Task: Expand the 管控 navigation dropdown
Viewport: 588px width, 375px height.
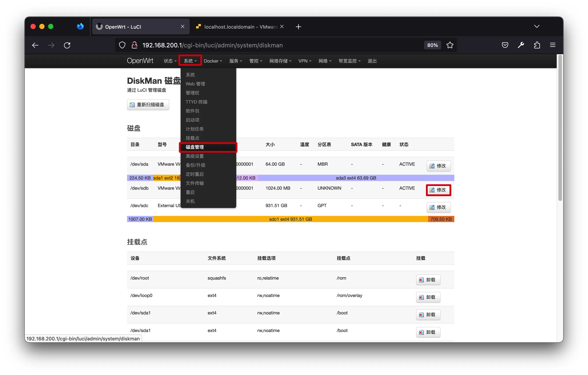Action: coord(256,61)
